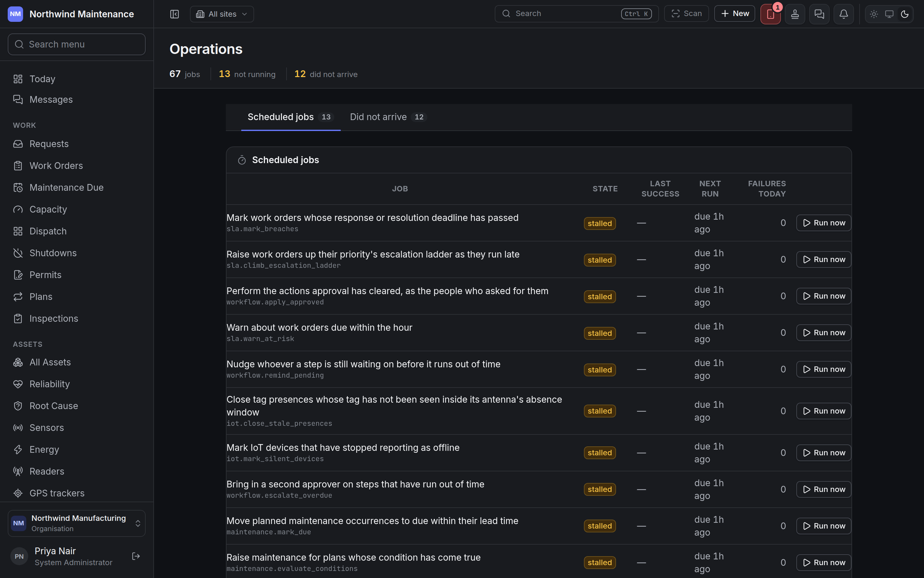Image resolution: width=924 pixels, height=578 pixels.
Task: Click the GPS trackers target icon
Action: (x=18, y=493)
